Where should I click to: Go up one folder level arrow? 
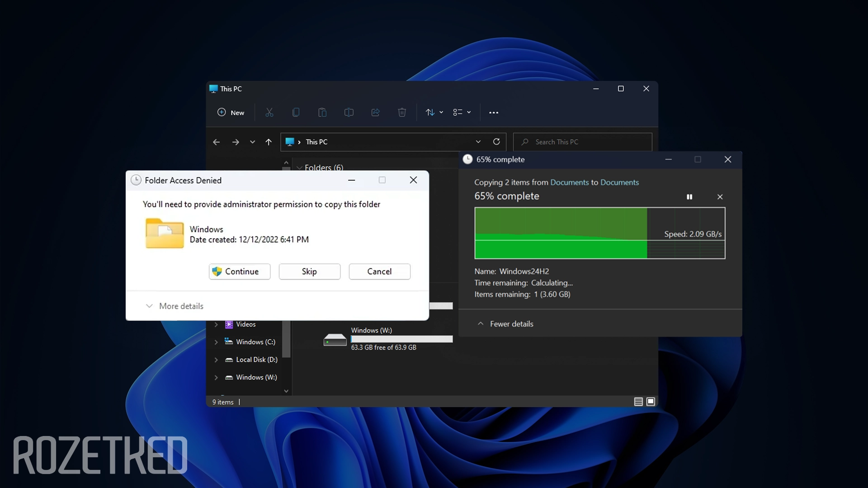click(x=269, y=142)
